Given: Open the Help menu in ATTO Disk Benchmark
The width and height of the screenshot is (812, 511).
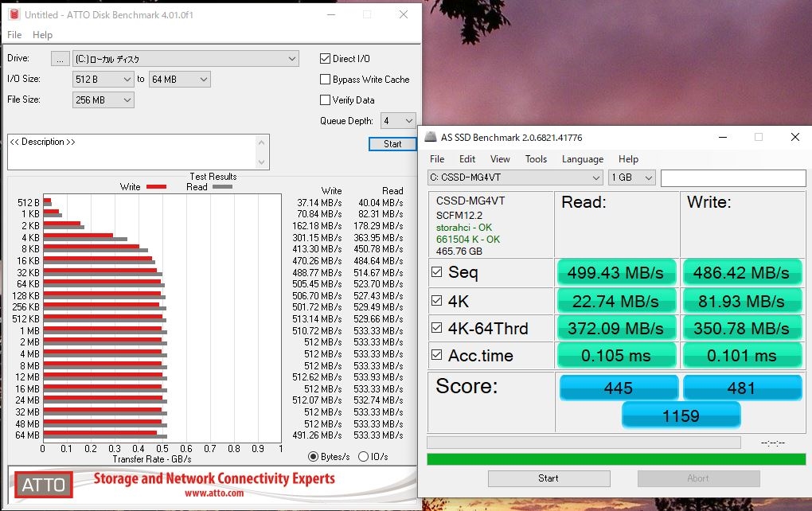Looking at the screenshot, I should click(42, 35).
